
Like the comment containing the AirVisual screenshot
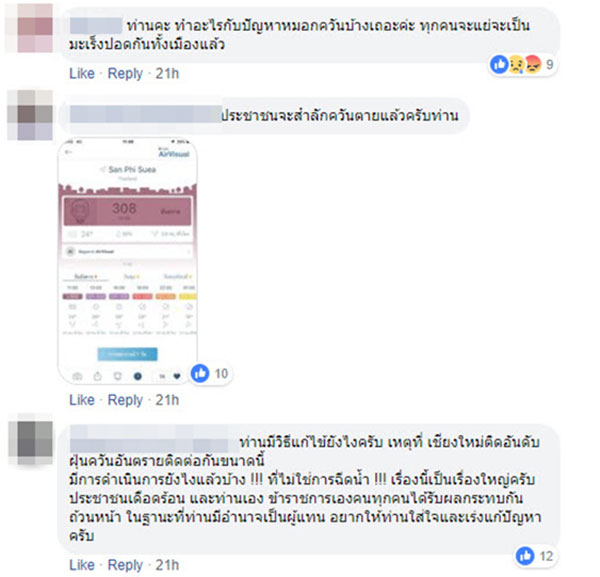(x=82, y=400)
